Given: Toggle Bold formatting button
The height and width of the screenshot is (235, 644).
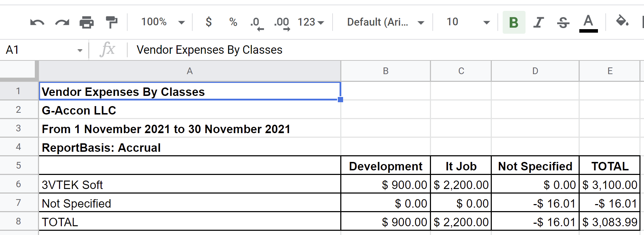Looking at the screenshot, I should 514,22.
